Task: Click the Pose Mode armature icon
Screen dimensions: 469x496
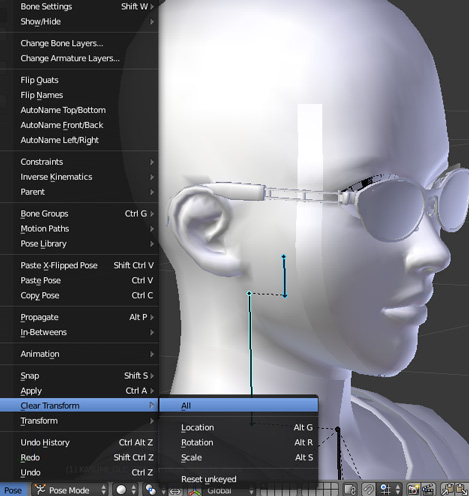Action: tap(40, 490)
